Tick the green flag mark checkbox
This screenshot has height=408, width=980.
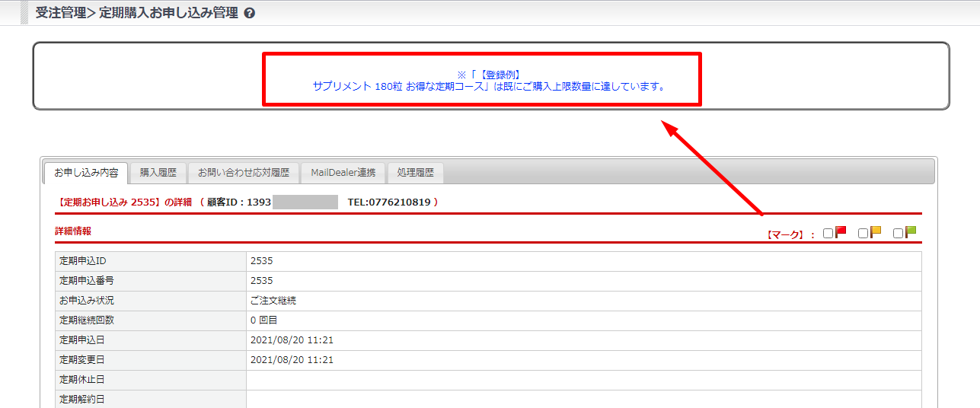point(898,234)
